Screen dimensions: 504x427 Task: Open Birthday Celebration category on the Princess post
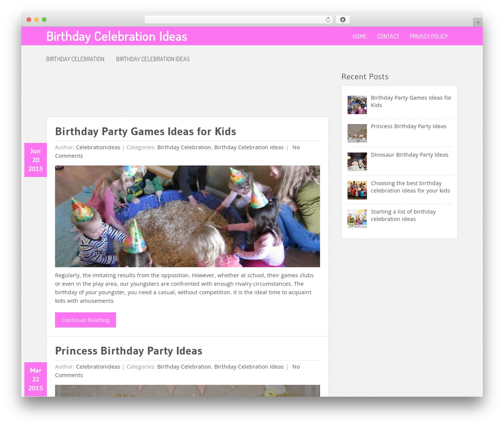[184, 367]
